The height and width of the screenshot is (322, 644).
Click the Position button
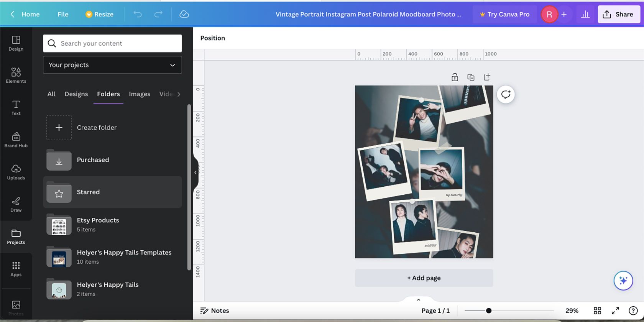[x=213, y=38]
